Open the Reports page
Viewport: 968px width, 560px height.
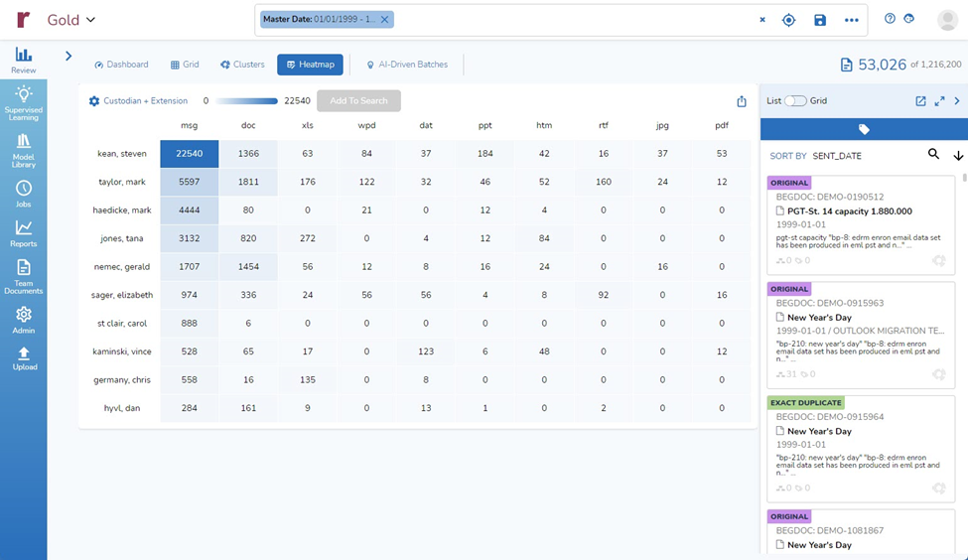click(x=24, y=233)
